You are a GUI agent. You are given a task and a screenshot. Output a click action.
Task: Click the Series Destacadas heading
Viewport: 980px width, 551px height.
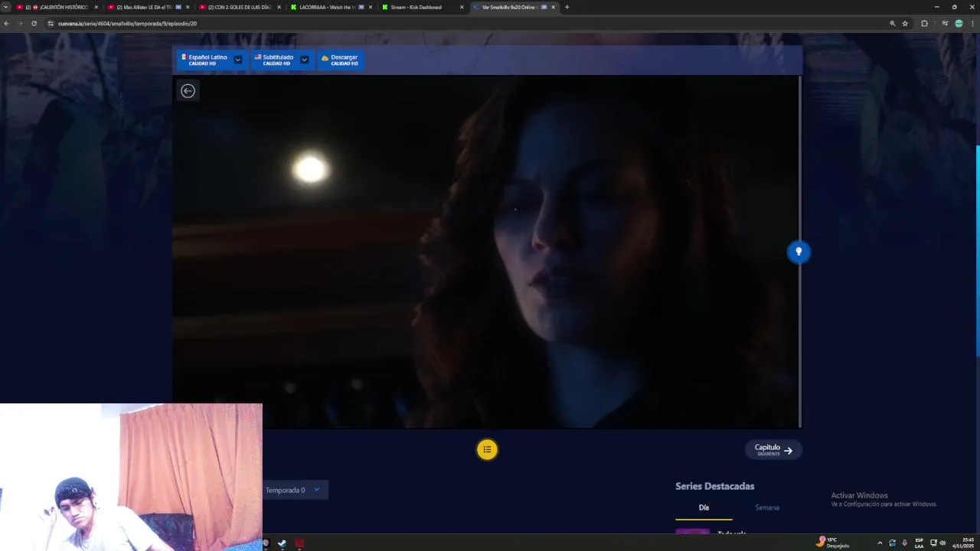pyautogui.click(x=714, y=486)
